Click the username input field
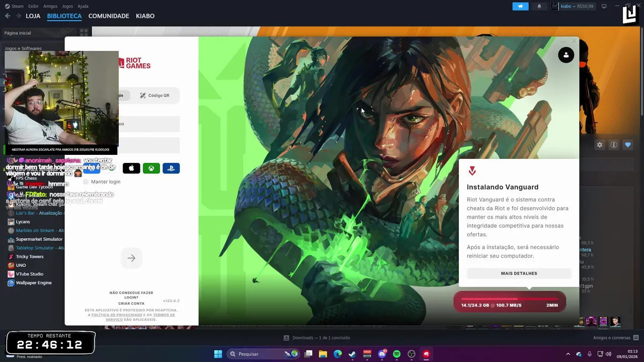 pos(148,124)
